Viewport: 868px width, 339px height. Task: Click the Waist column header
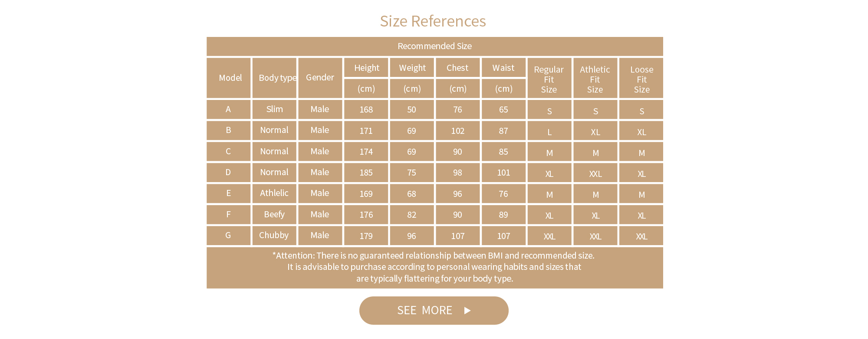point(503,68)
